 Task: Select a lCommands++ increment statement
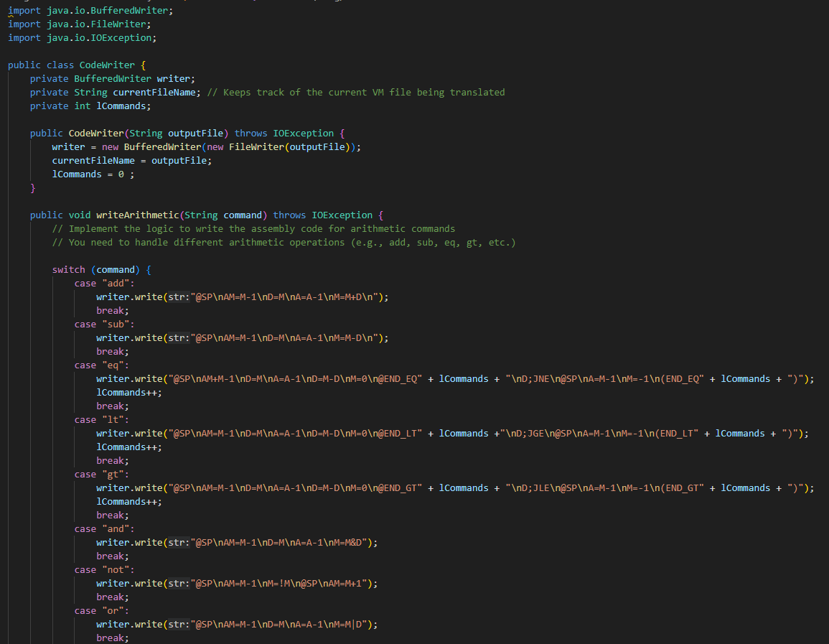click(x=128, y=392)
